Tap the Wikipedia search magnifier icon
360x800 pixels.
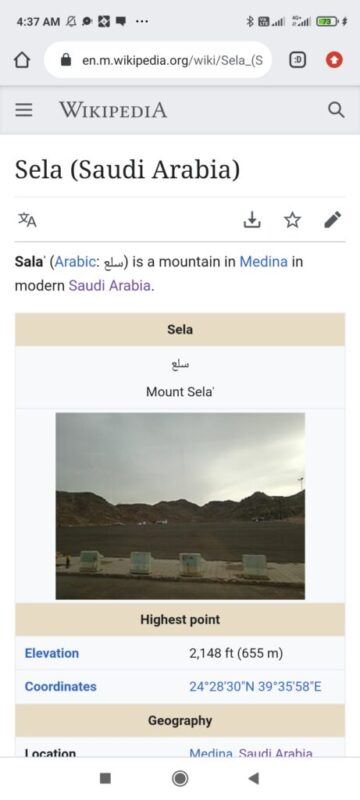click(336, 110)
